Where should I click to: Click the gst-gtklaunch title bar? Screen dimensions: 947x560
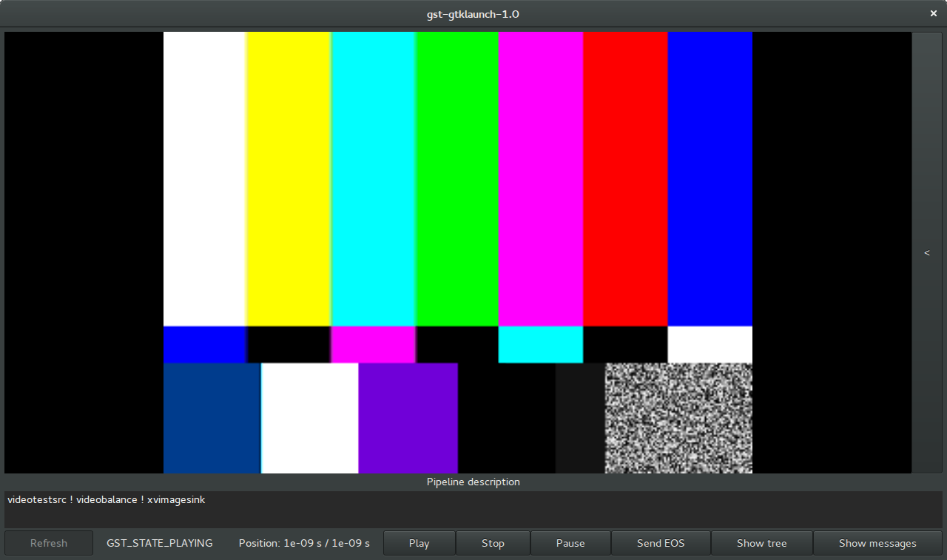pyautogui.click(x=473, y=13)
